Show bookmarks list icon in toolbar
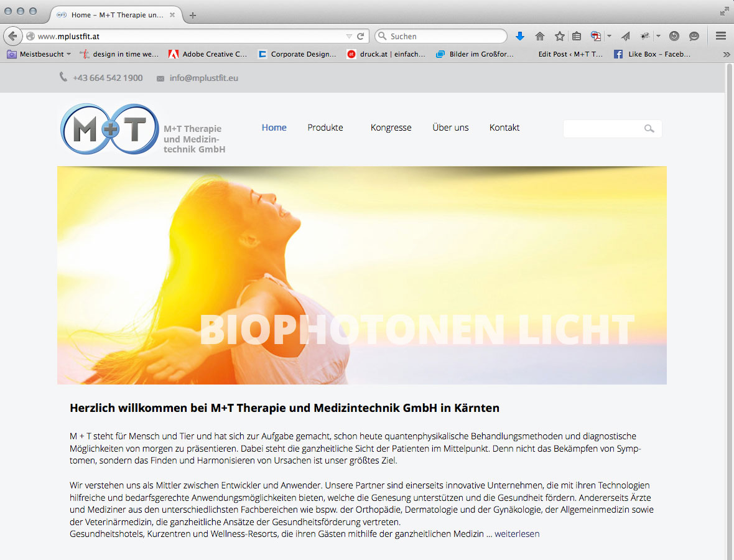The height and width of the screenshot is (560, 734). [x=577, y=36]
